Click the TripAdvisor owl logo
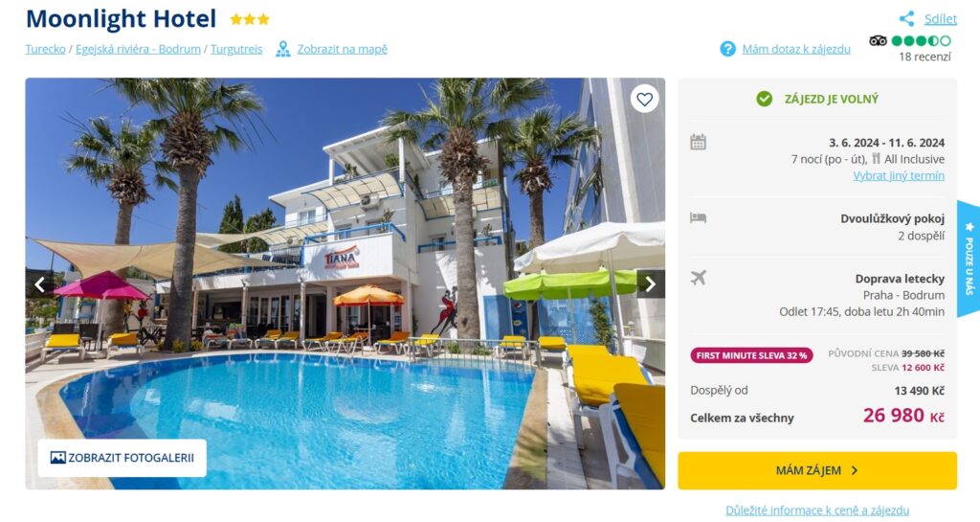 (x=878, y=40)
